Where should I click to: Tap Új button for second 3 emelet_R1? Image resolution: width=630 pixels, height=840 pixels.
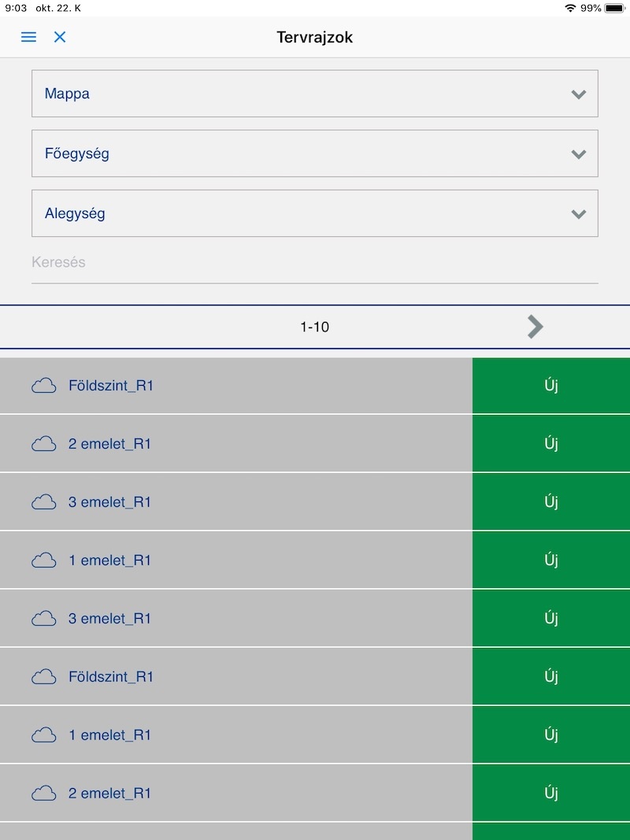(x=551, y=619)
